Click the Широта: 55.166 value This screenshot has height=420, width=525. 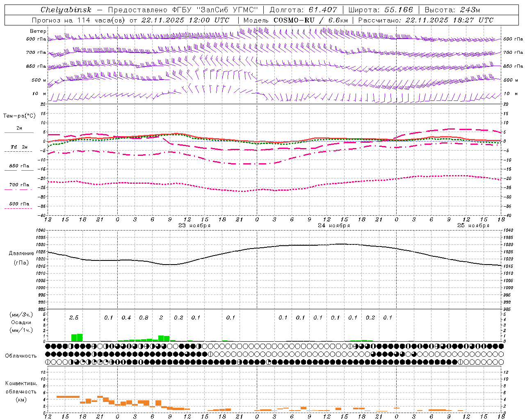tap(381, 10)
